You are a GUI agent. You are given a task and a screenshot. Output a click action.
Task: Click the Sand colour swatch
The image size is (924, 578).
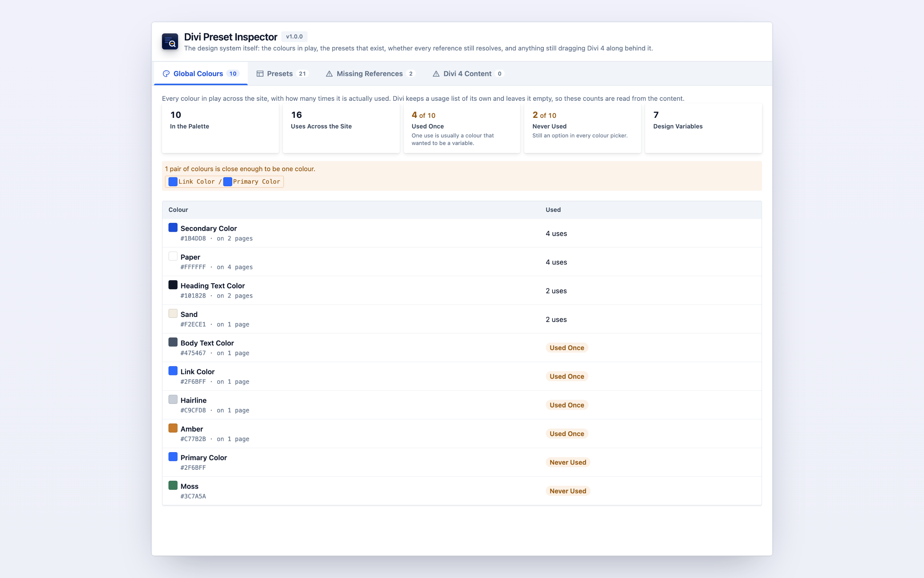pos(173,313)
